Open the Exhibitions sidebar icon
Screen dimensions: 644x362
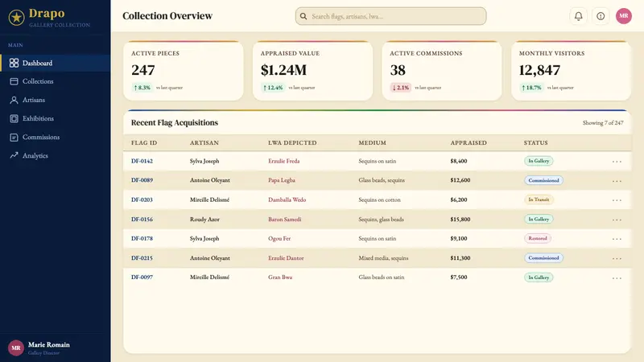click(x=14, y=118)
